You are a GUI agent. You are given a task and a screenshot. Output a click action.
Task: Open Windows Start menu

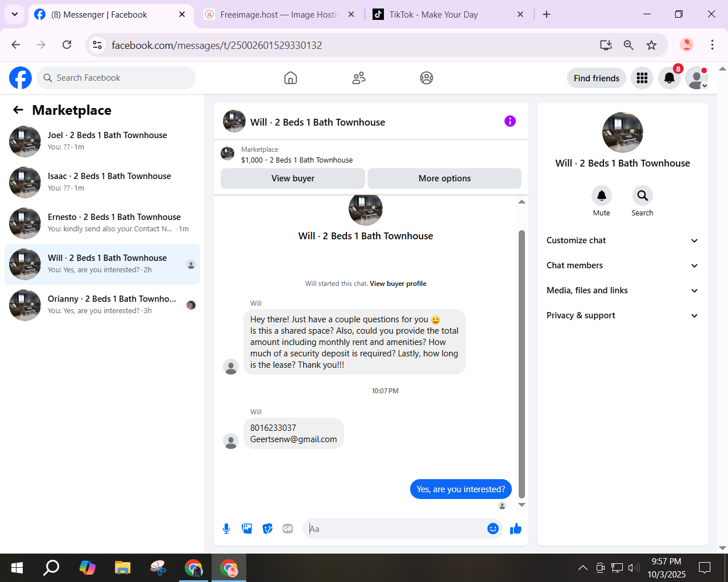click(x=17, y=567)
